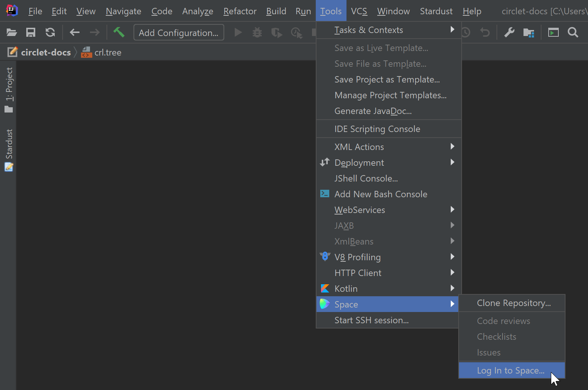This screenshot has width=588, height=390.
Task: Open the Edit menu
Action: (x=59, y=11)
